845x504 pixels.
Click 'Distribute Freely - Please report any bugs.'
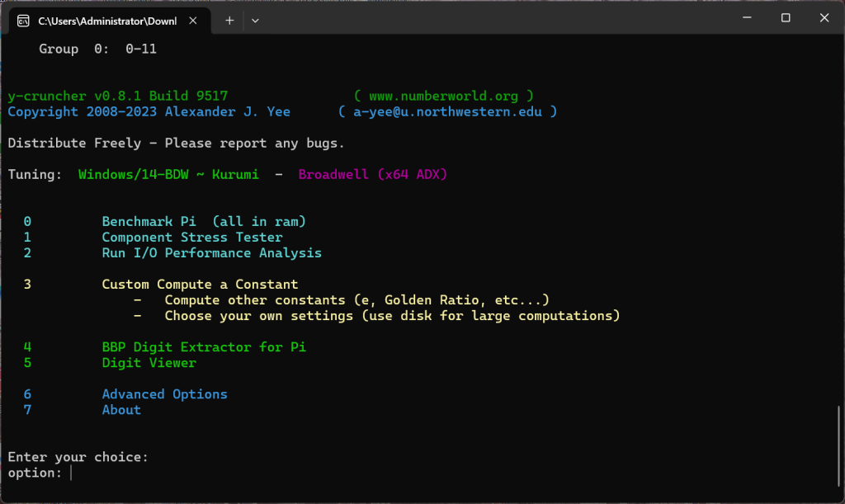pos(176,144)
